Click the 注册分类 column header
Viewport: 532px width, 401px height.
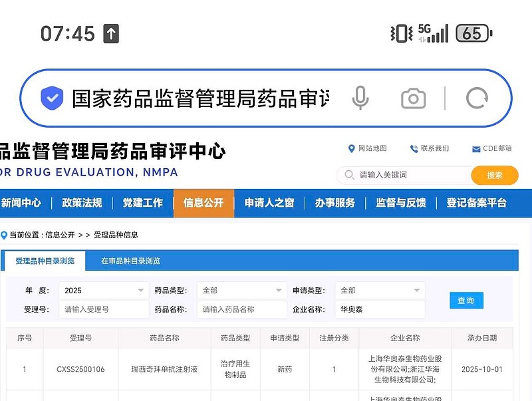[334, 338]
